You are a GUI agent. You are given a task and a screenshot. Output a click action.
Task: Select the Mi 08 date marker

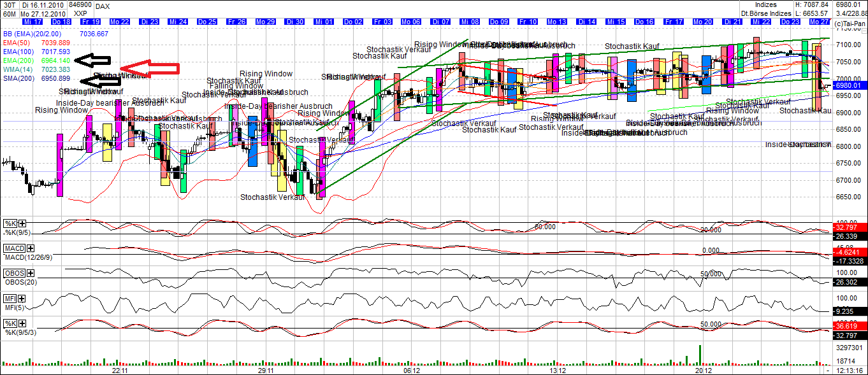coord(470,22)
